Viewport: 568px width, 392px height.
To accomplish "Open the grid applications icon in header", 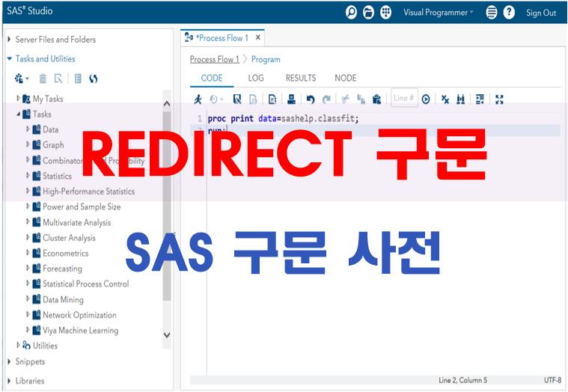I will (x=386, y=13).
